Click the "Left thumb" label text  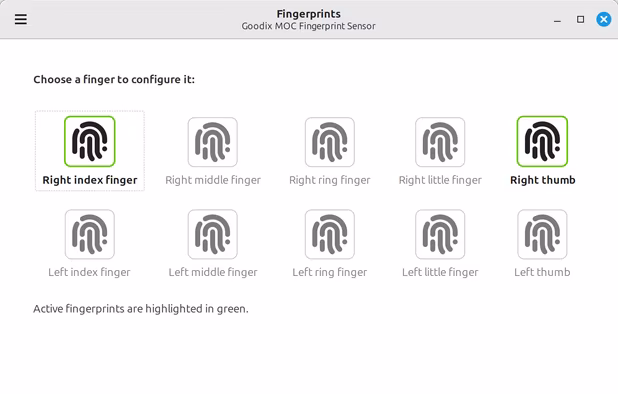click(x=542, y=272)
